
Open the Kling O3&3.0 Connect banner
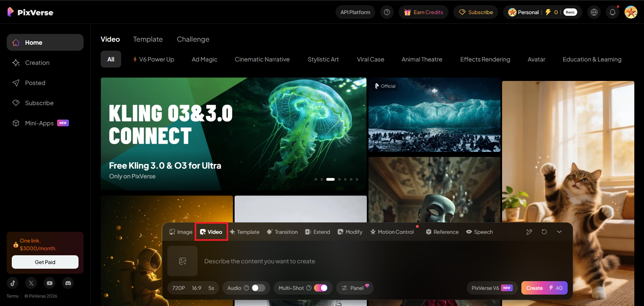pos(234,134)
